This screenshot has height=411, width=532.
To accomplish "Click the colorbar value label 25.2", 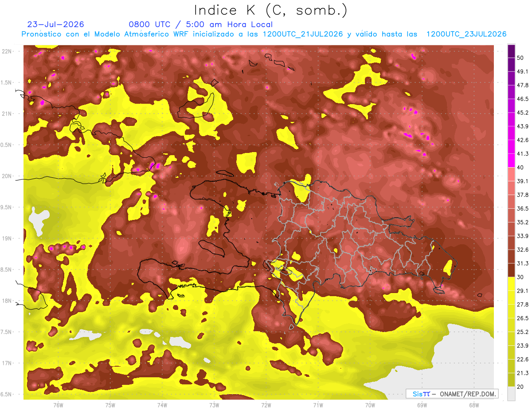I will [x=523, y=332].
